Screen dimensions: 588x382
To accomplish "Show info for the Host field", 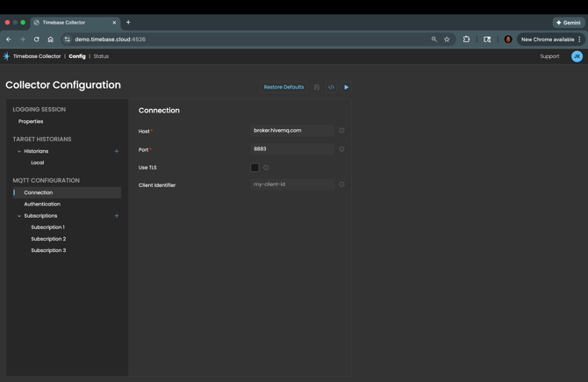I will [x=341, y=131].
